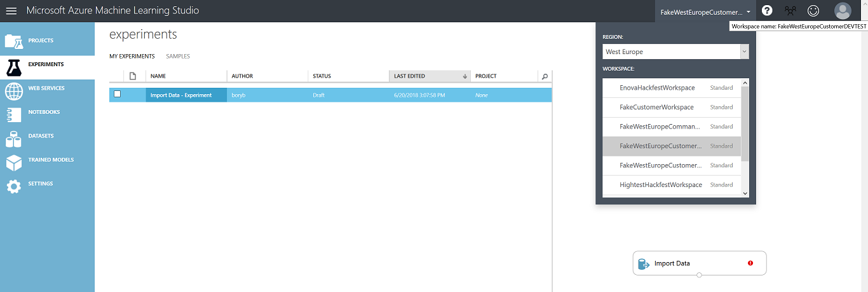Select the highlighted FakeWestEuropeCustomer workspace
Viewport: 868px width, 292px height.
[672, 146]
